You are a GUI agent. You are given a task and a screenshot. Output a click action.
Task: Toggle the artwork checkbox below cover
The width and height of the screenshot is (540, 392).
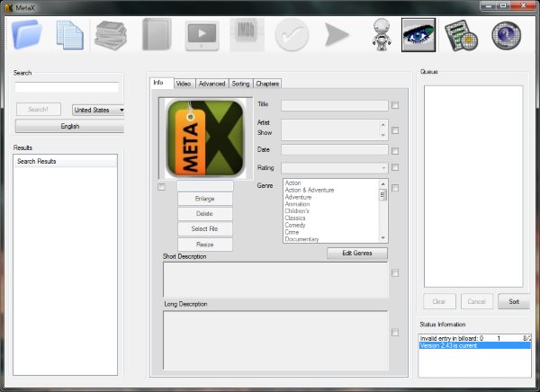[161, 187]
